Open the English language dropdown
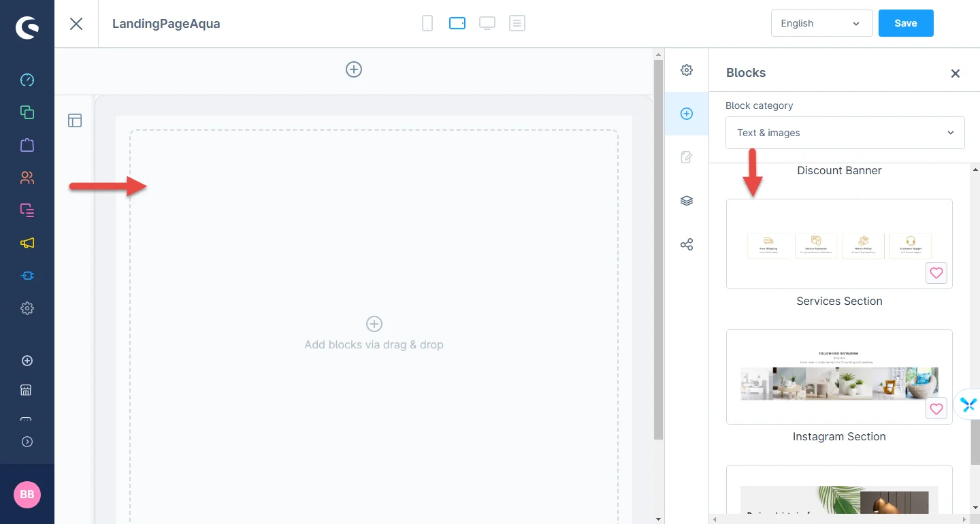This screenshot has width=980, height=524. pyautogui.click(x=821, y=23)
